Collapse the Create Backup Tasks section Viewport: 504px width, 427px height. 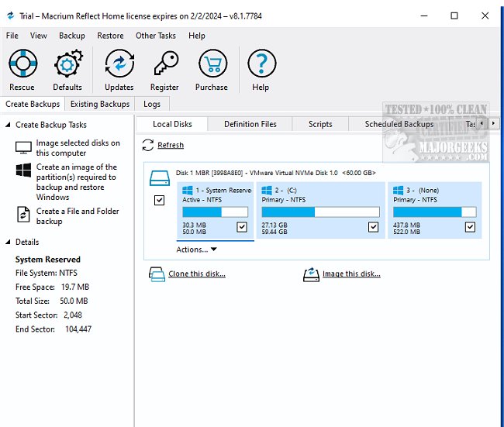click(x=9, y=125)
